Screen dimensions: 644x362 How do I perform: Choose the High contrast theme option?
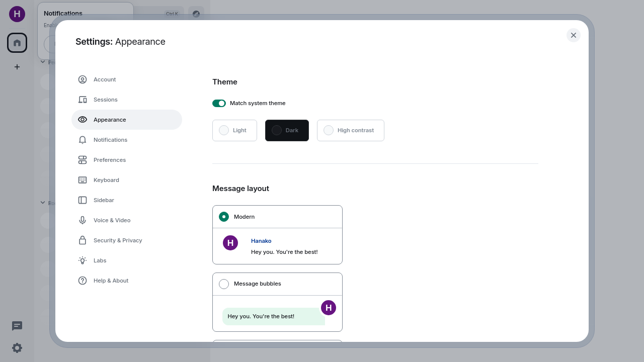pyautogui.click(x=350, y=130)
